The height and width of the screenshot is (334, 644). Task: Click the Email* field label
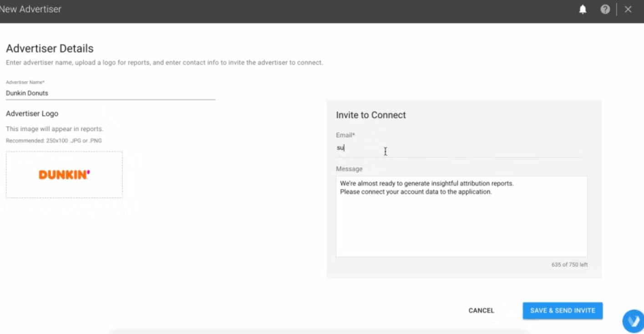tap(345, 135)
